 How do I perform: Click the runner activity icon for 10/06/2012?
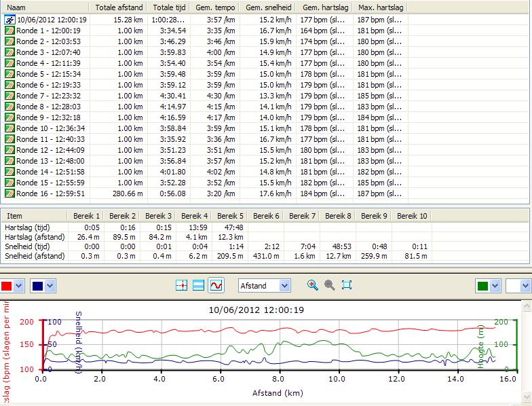click(x=9, y=20)
